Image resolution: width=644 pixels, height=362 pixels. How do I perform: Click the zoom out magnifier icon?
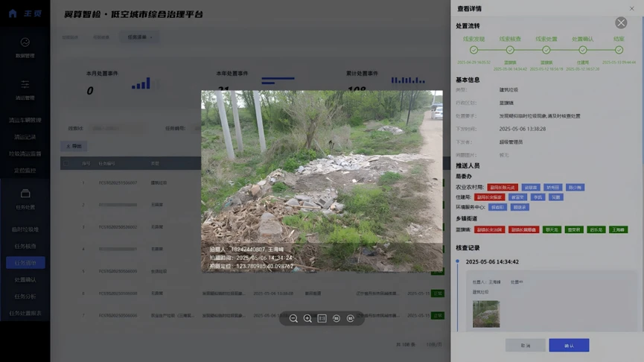click(293, 318)
